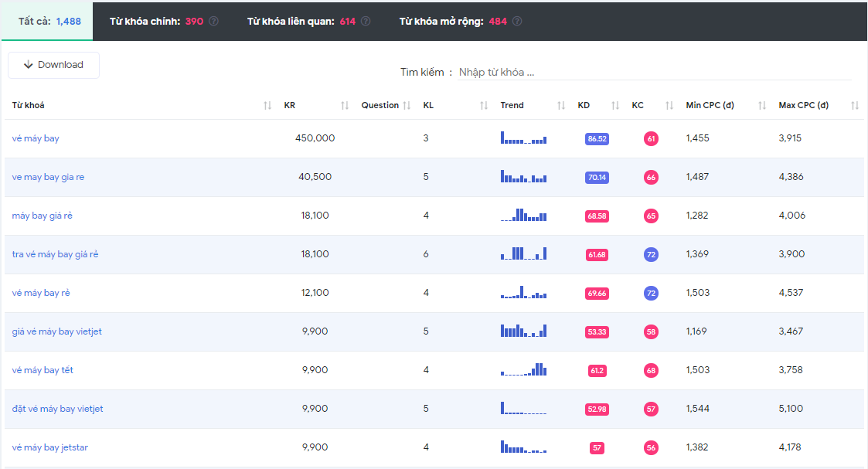Sort table by KD column arrows
Viewport: 868px width, 469px height.
(615, 105)
